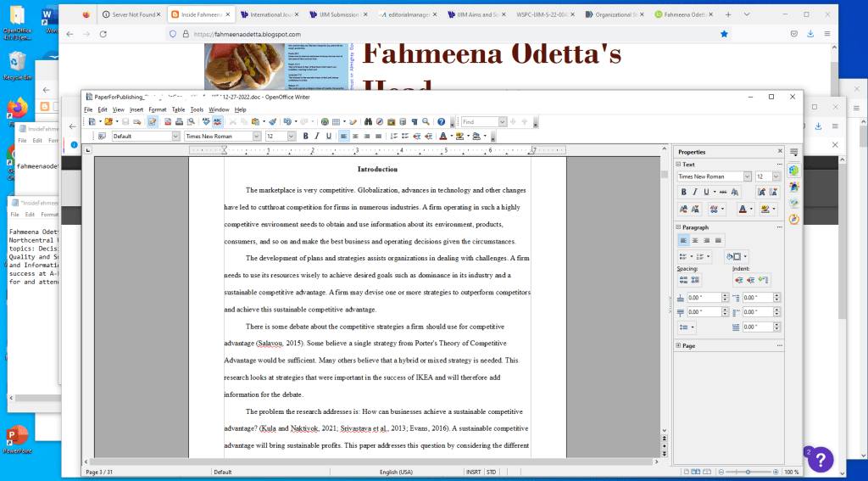Open the Find box dropdown arrow
868x481 pixels.
coord(502,121)
